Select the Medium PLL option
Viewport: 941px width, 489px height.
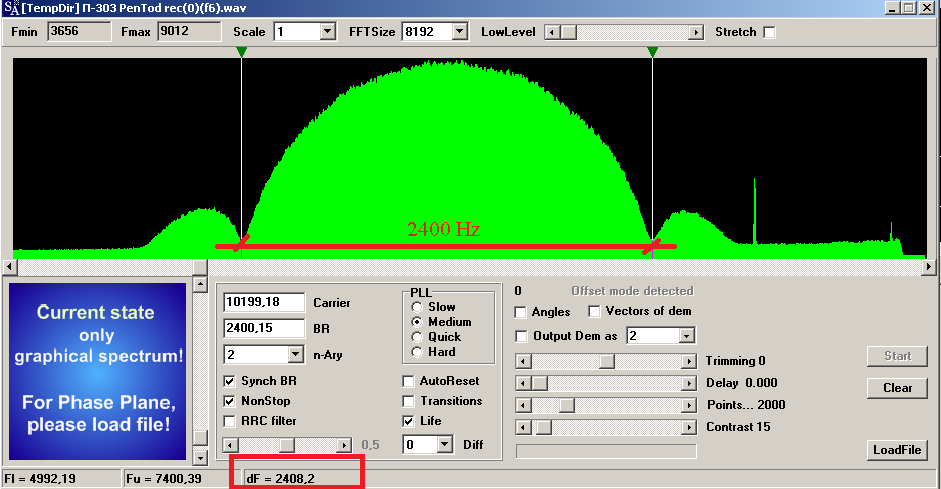point(417,322)
